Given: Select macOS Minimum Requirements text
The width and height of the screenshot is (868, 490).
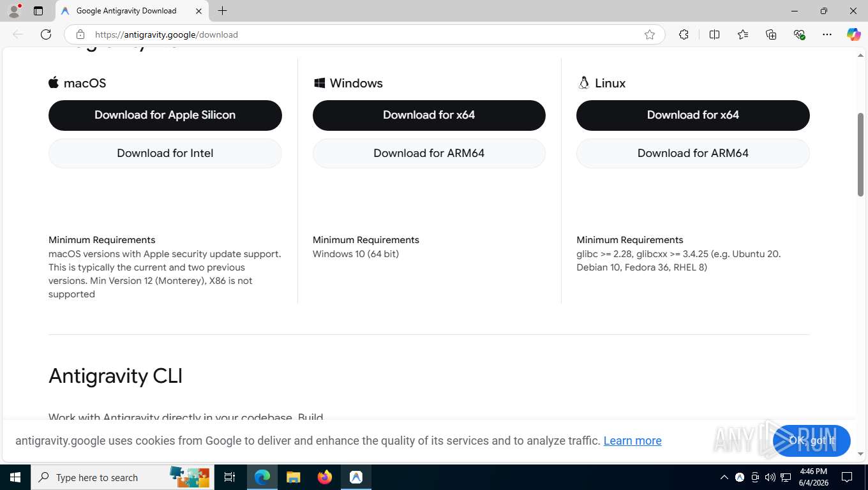Looking at the screenshot, I should tap(102, 240).
